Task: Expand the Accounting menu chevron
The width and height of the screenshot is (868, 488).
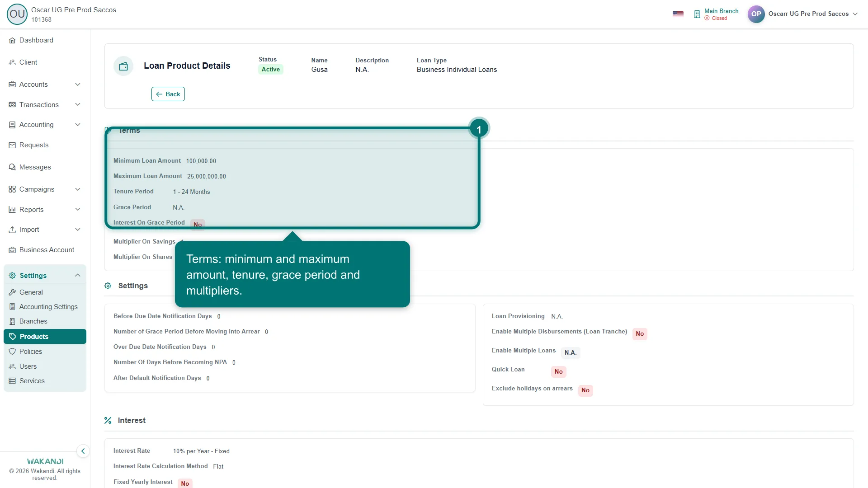Action: 78,125
